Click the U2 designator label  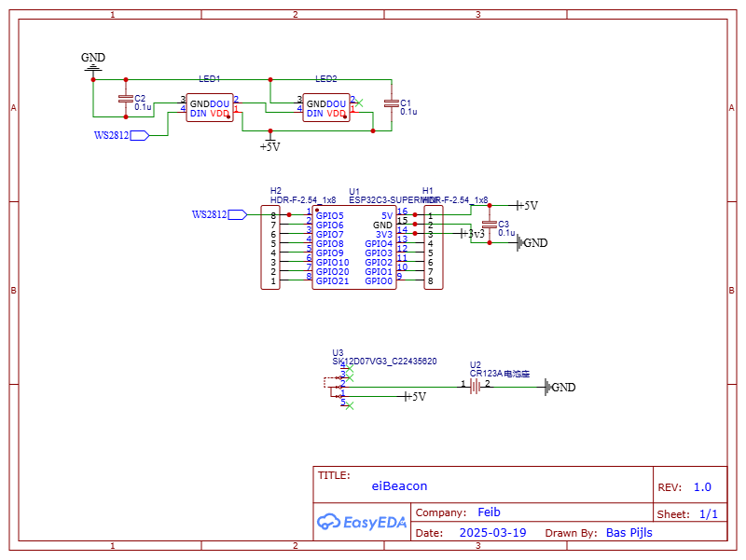point(476,365)
